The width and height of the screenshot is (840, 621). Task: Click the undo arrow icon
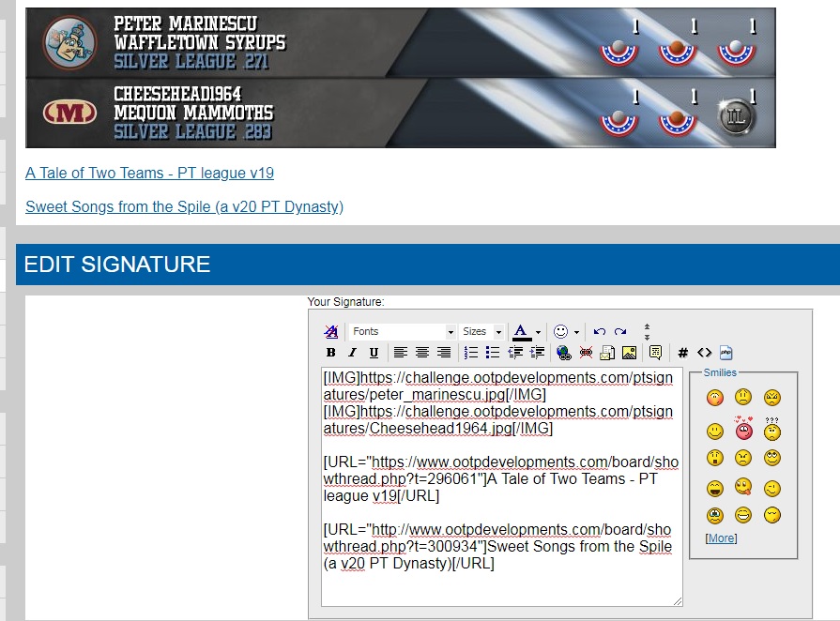click(599, 332)
